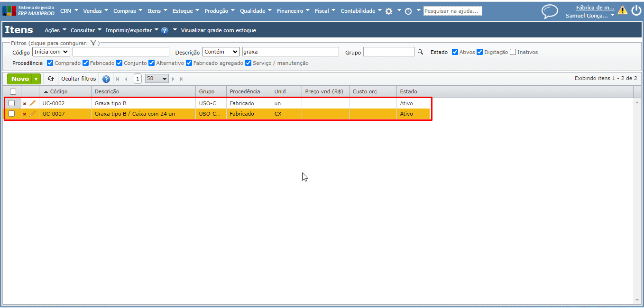Uncheck the Digitação state filter
The height and width of the screenshot is (308, 644).
point(479,52)
